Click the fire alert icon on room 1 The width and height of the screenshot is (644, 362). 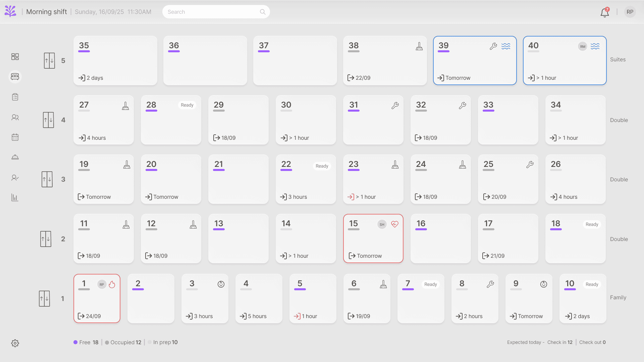pos(112,285)
